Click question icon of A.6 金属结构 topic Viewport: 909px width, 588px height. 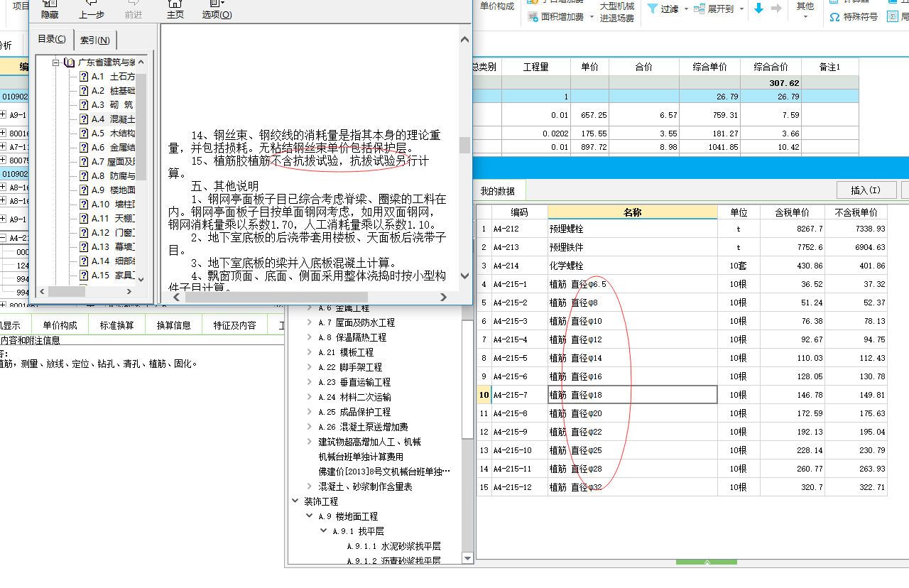coord(83,148)
